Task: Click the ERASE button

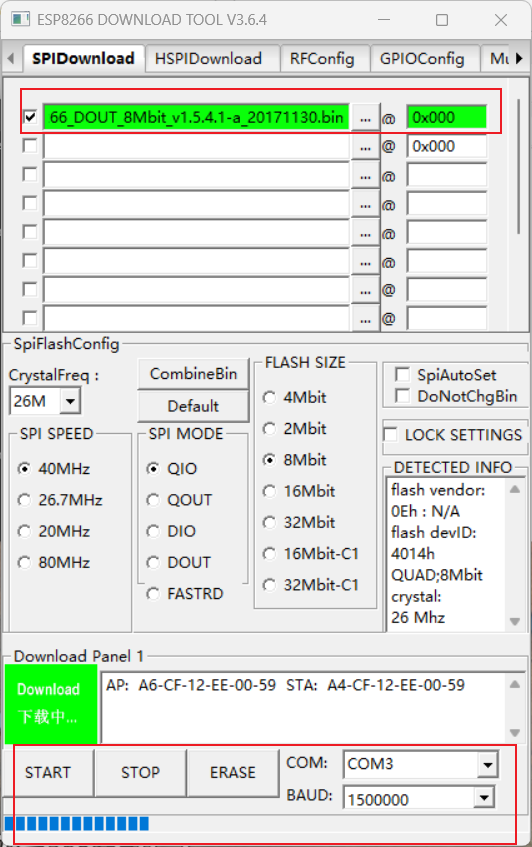Action: click(x=233, y=772)
